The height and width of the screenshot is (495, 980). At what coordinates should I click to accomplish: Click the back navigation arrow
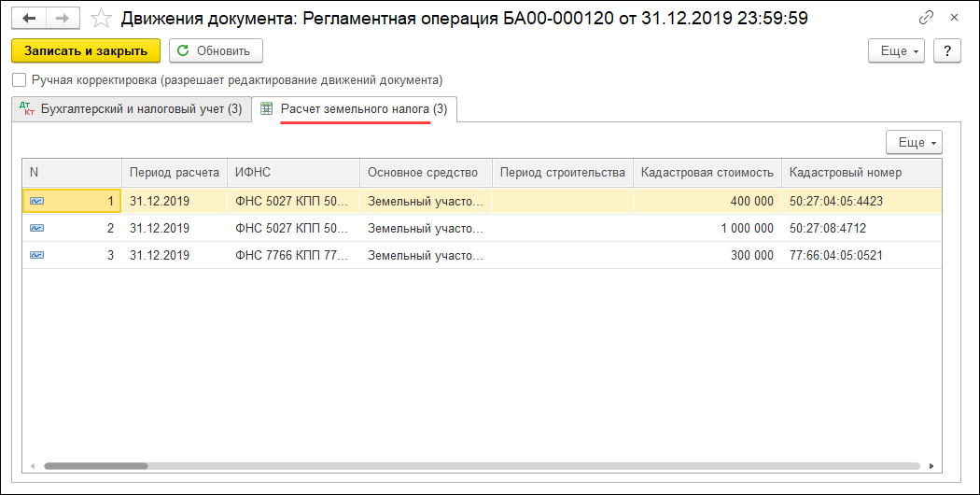pyautogui.click(x=29, y=18)
